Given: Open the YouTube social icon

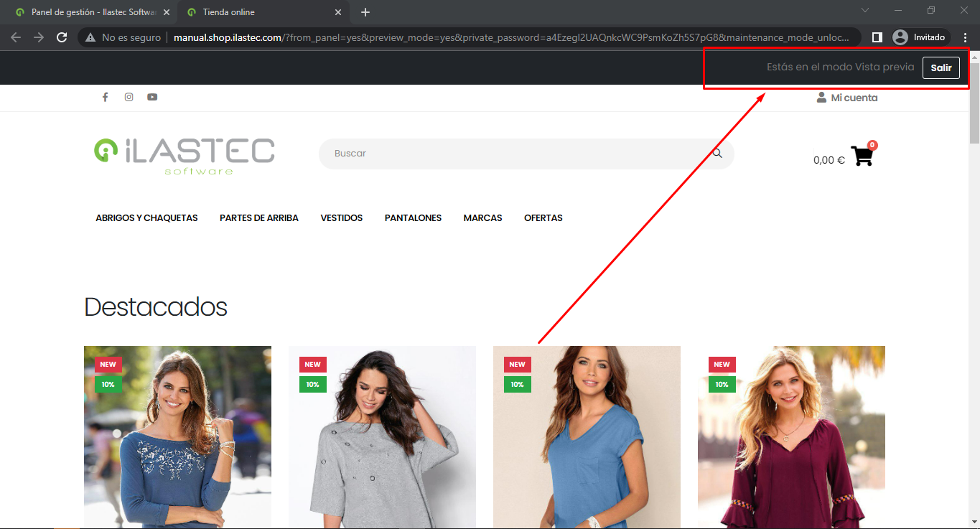Looking at the screenshot, I should [x=152, y=98].
